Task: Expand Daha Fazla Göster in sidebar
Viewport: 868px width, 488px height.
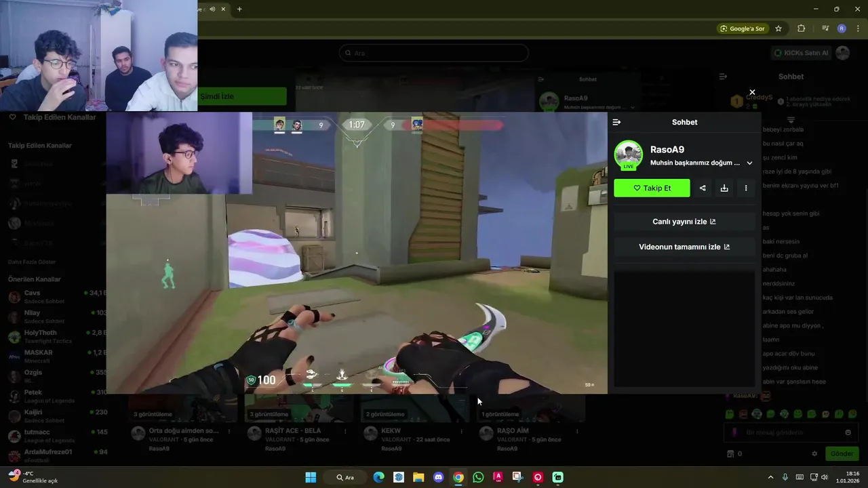Action: (32, 262)
